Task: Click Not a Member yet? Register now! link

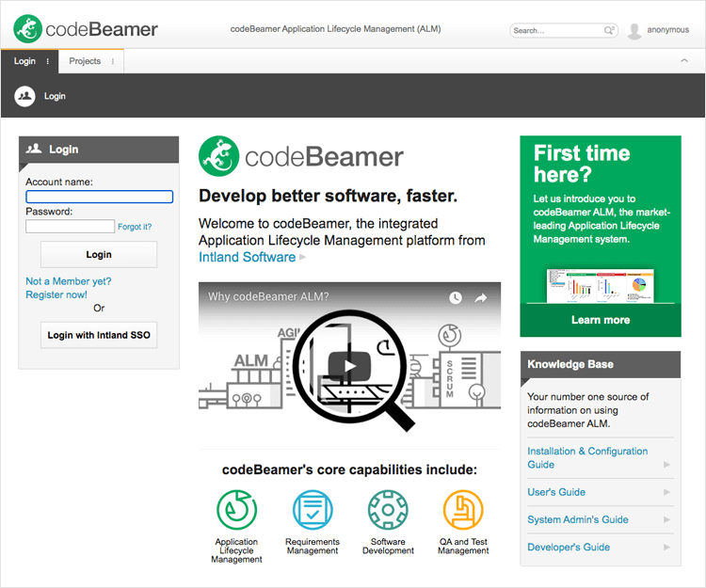Action: click(69, 288)
